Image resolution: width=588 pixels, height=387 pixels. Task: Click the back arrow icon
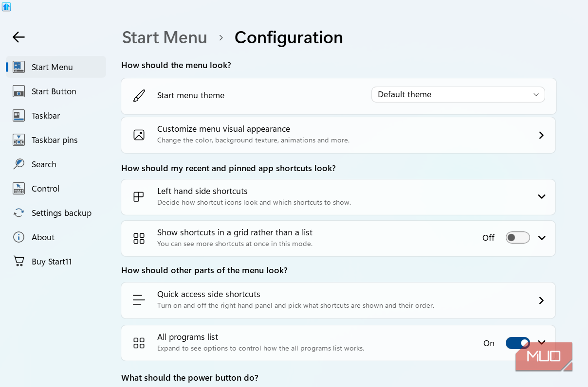tap(18, 37)
